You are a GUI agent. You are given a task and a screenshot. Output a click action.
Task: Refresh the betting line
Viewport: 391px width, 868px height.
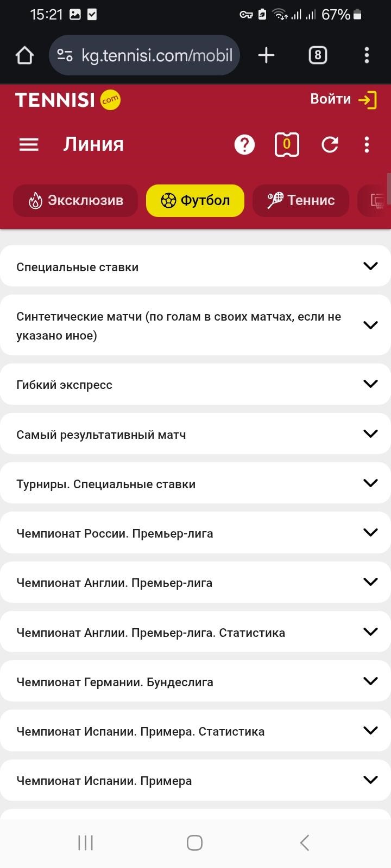pos(330,145)
